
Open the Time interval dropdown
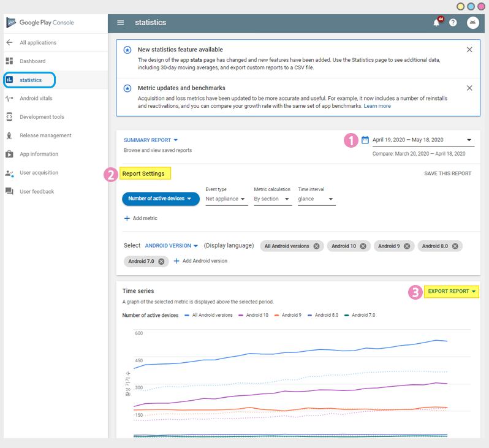(x=316, y=199)
